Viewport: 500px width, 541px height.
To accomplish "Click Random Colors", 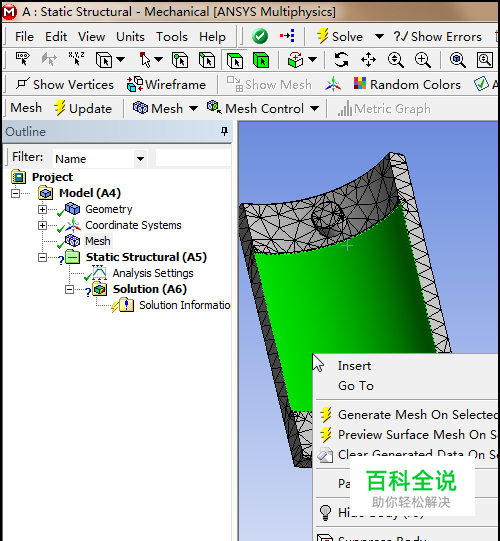I will pos(407,85).
